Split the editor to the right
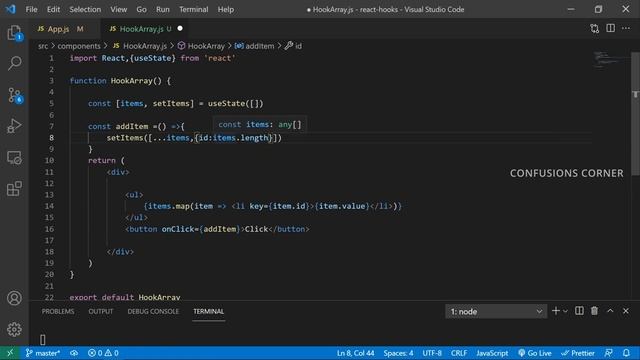640x360 pixels. point(611,28)
